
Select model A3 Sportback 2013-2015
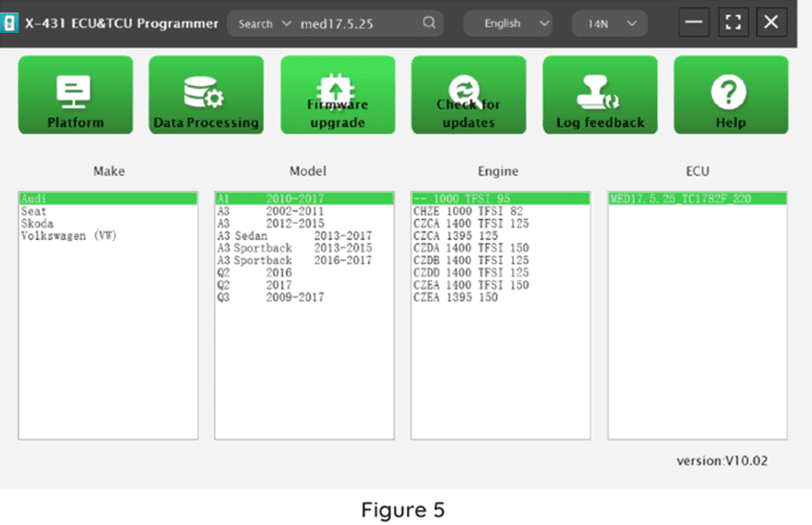tap(304, 248)
